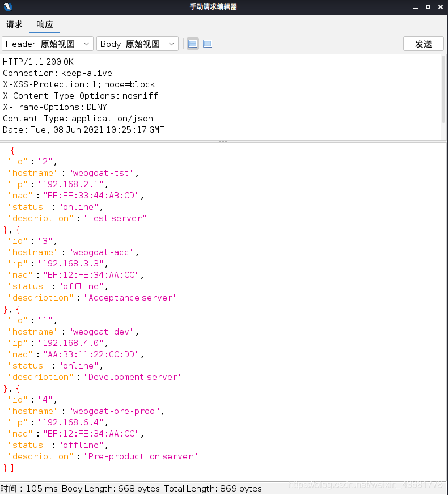Minimize the 手动请求编辑器 window
448x495 pixels.
click(x=416, y=7)
